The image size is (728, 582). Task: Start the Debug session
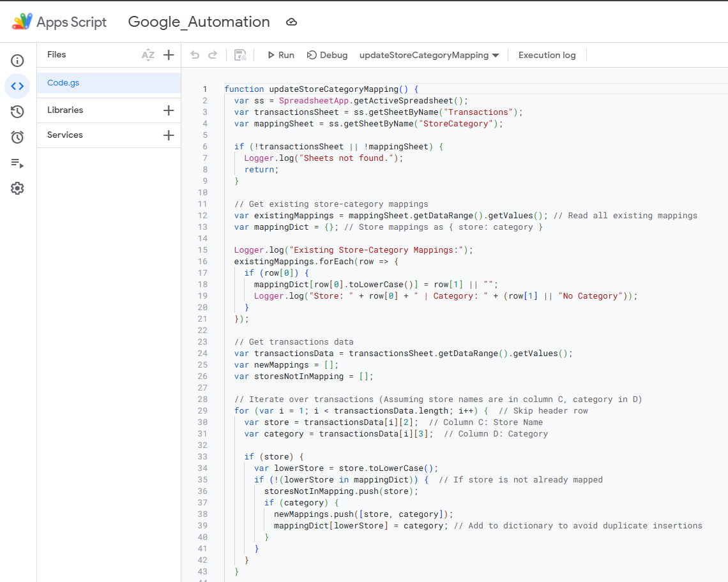click(327, 55)
